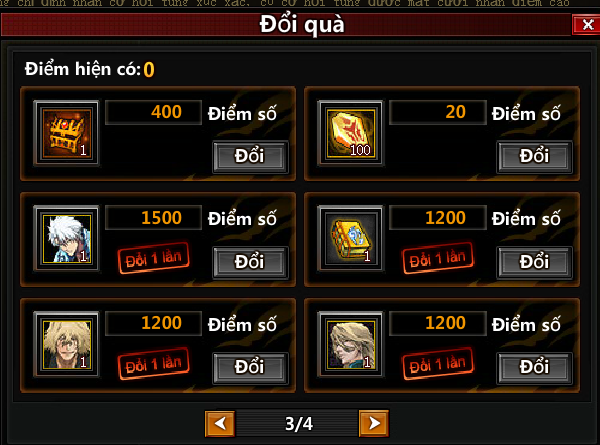Select the blond bearded character portrait
The image size is (600, 445).
coord(67,344)
